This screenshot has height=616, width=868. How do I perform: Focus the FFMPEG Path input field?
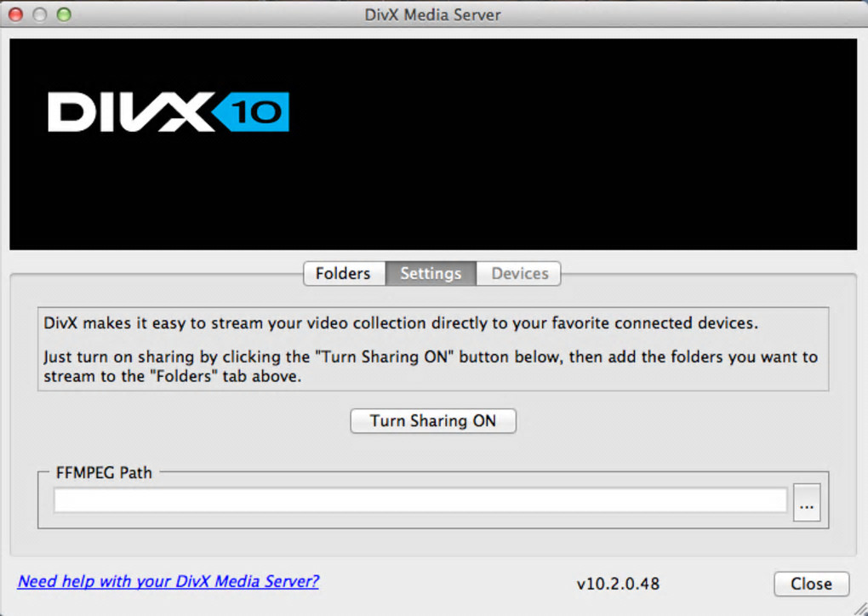(420, 500)
